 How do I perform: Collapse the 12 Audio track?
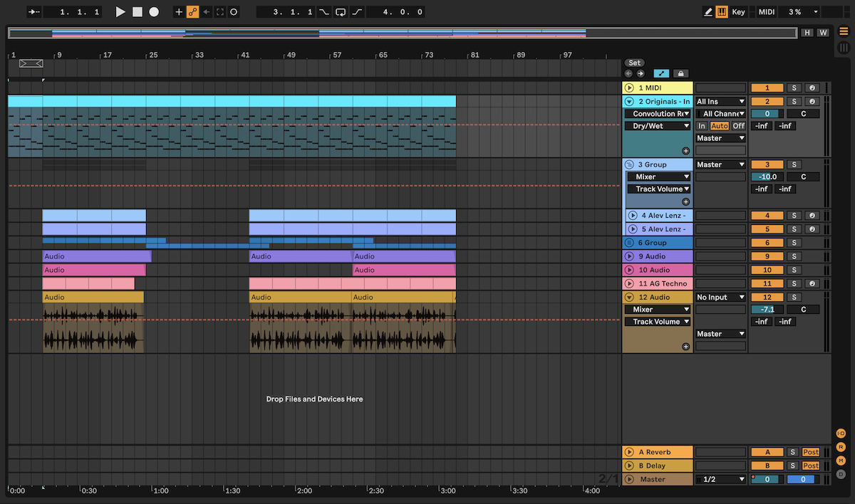point(629,298)
